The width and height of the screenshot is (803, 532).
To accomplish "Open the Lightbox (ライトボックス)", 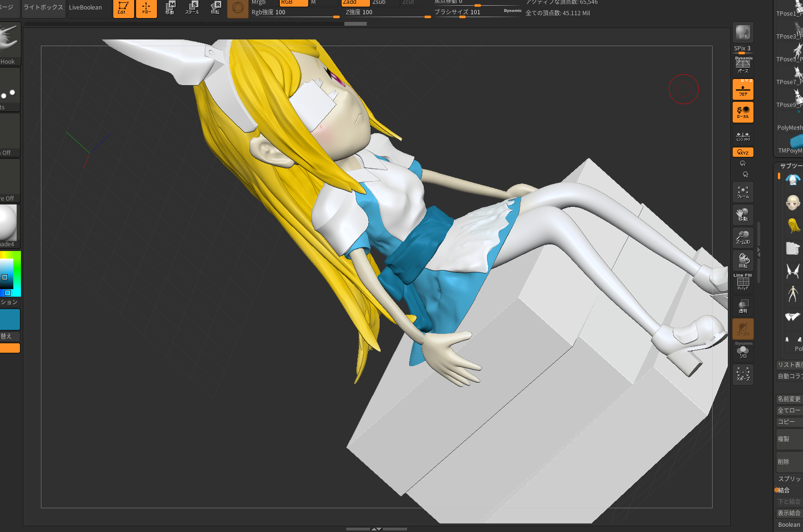I will click(x=43, y=8).
